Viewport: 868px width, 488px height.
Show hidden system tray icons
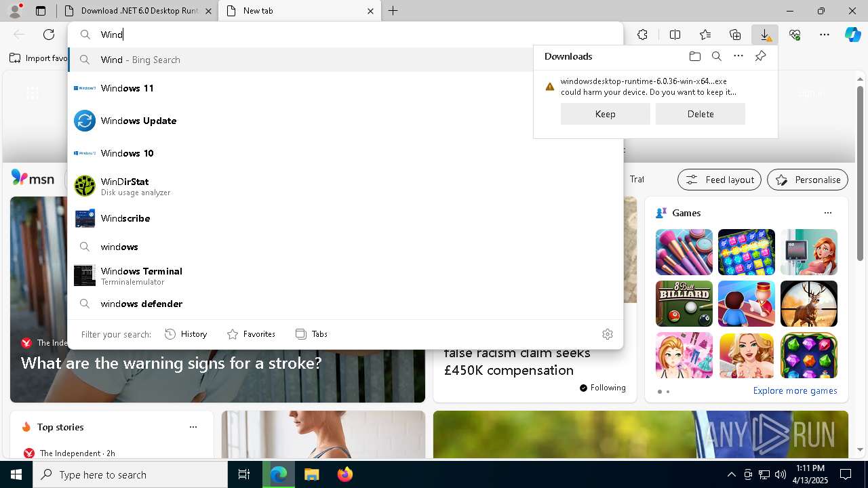click(731, 474)
